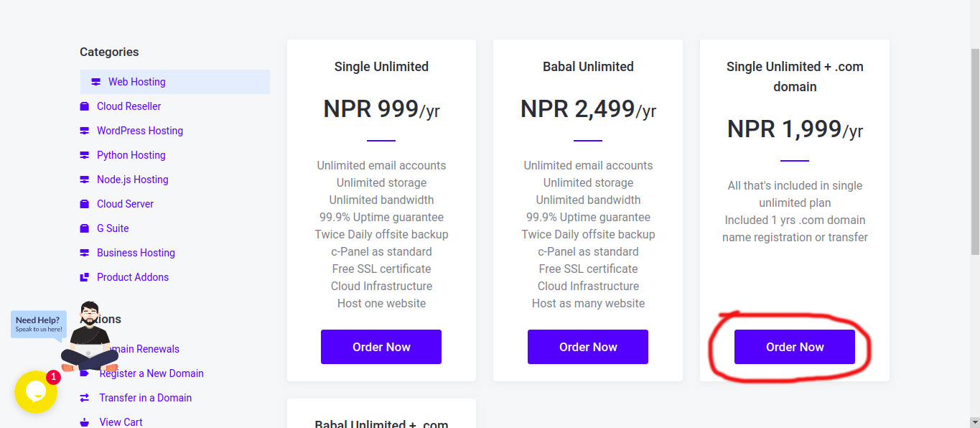Open the Business Hosting category
The image size is (980, 428).
(x=136, y=253)
